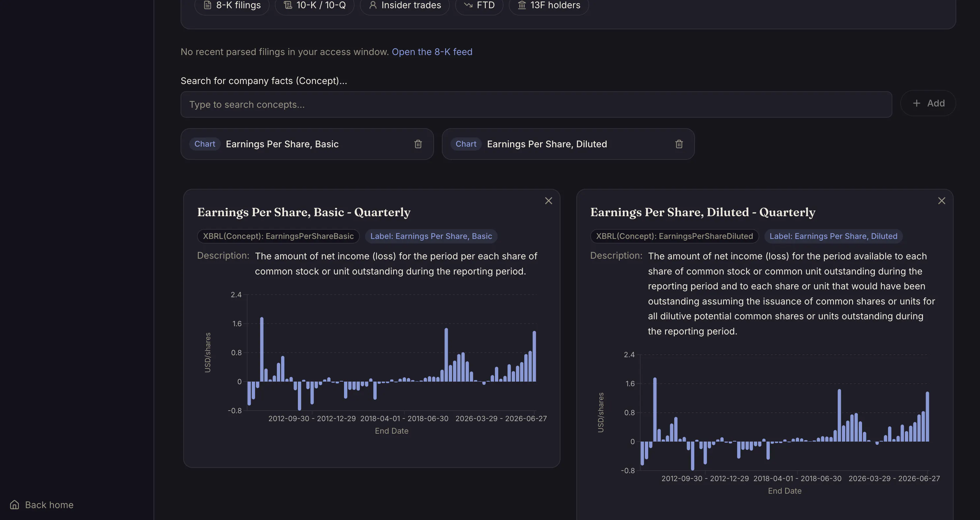Image resolution: width=980 pixels, height=520 pixels.
Task: Click the FTD trending-down icon
Action: [x=468, y=5]
